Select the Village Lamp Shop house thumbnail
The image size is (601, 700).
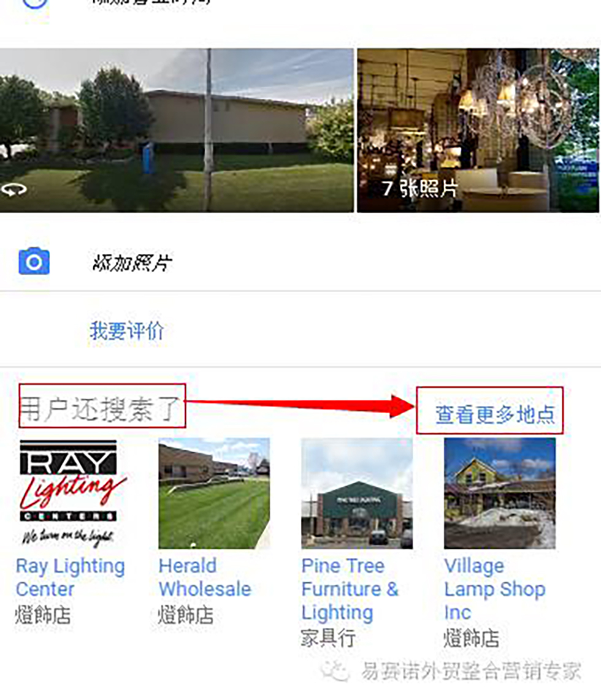pyautogui.click(x=500, y=493)
